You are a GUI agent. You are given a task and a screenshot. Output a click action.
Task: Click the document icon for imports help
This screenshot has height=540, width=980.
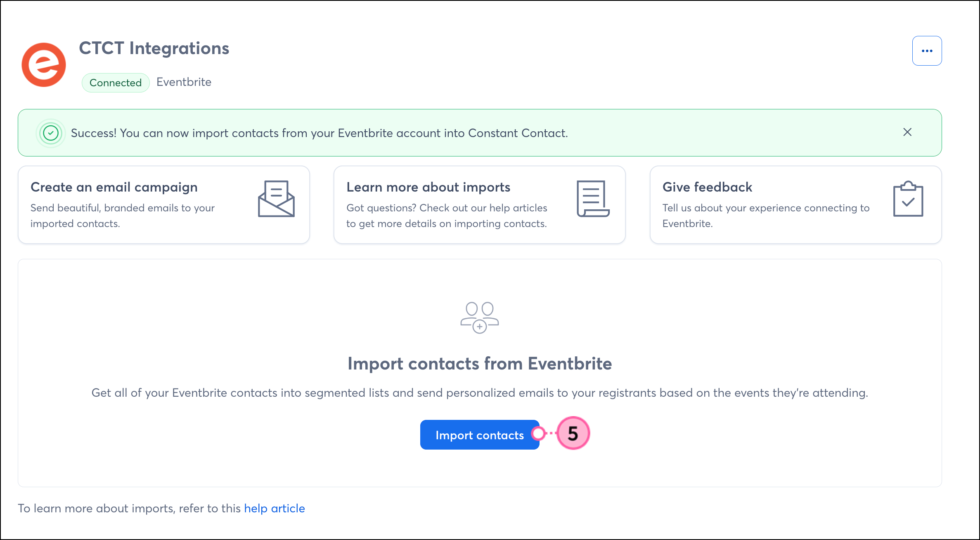[x=593, y=199]
